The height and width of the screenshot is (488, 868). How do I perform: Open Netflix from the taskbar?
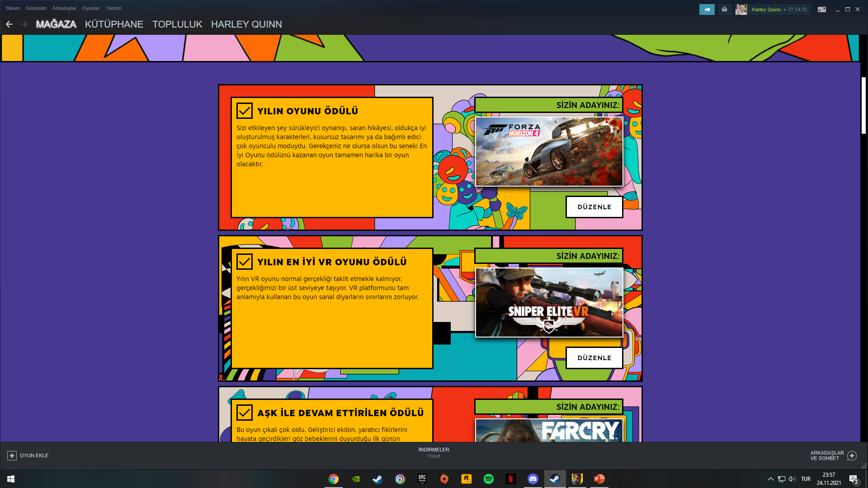click(x=511, y=479)
